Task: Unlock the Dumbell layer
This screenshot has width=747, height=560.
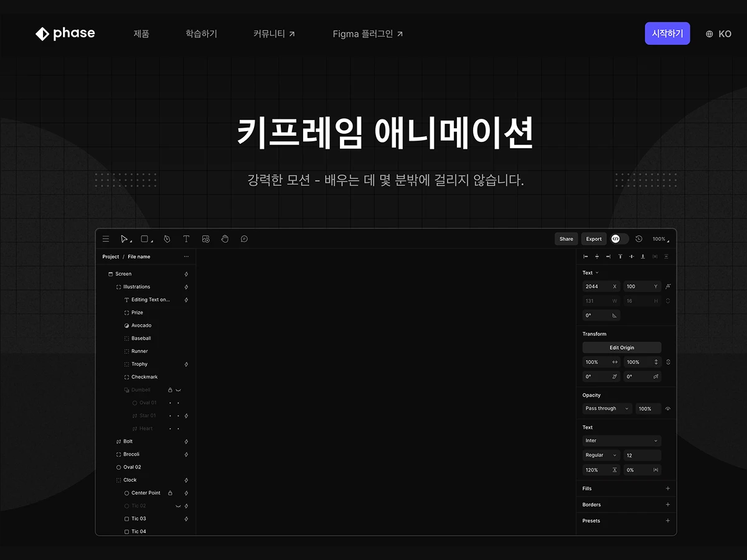Action: tap(170, 390)
